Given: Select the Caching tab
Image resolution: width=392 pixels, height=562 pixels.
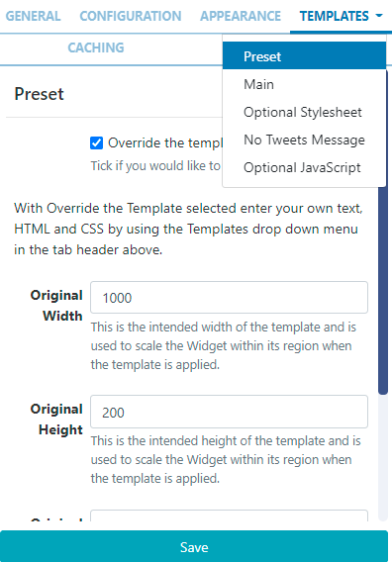Looking at the screenshot, I should click(x=96, y=47).
